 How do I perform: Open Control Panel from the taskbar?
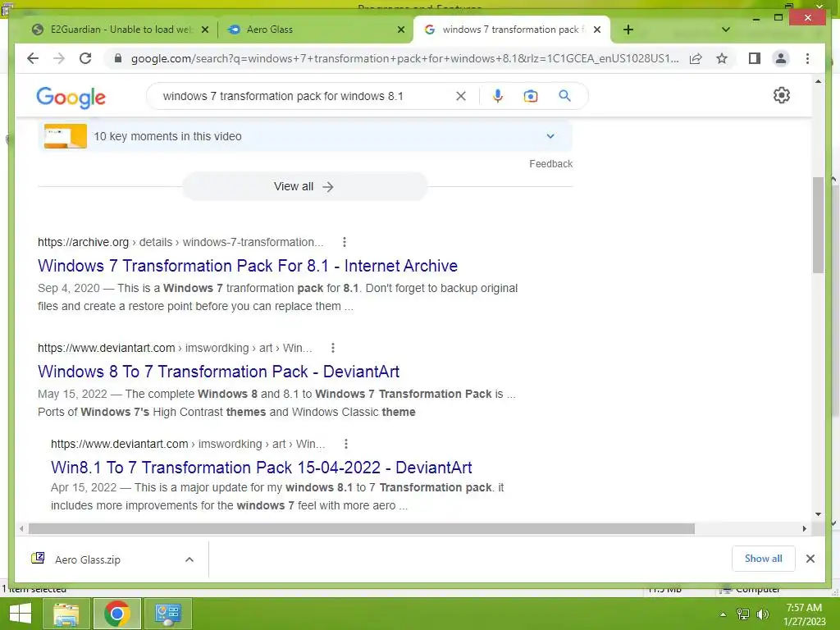pos(168,614)
